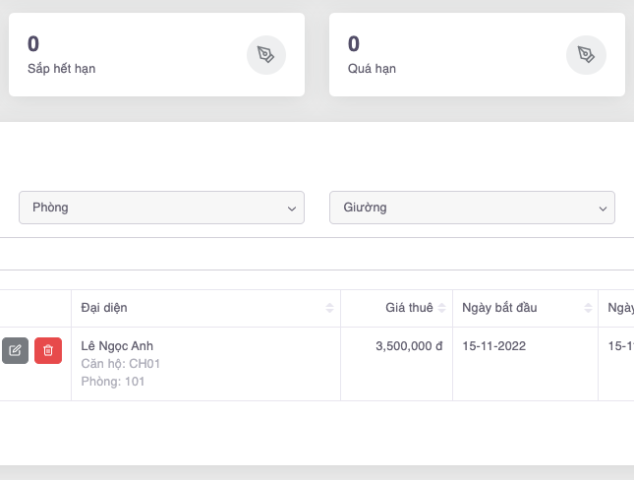Click the 3,500,000 đ rent price cell
Viewport: 634px width, 480px height.
pos(408,347)
